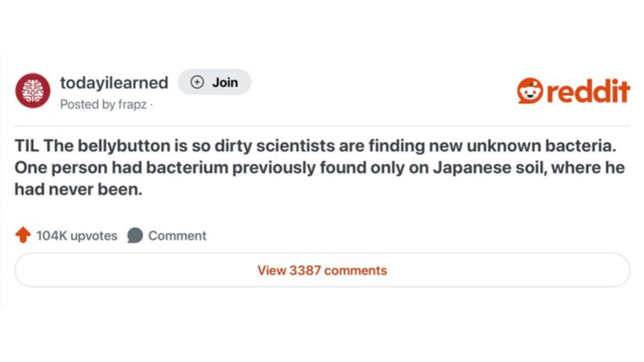
Task: Click the 104K upvotes count
Action: pyautogui.click(x=76, y=236)
